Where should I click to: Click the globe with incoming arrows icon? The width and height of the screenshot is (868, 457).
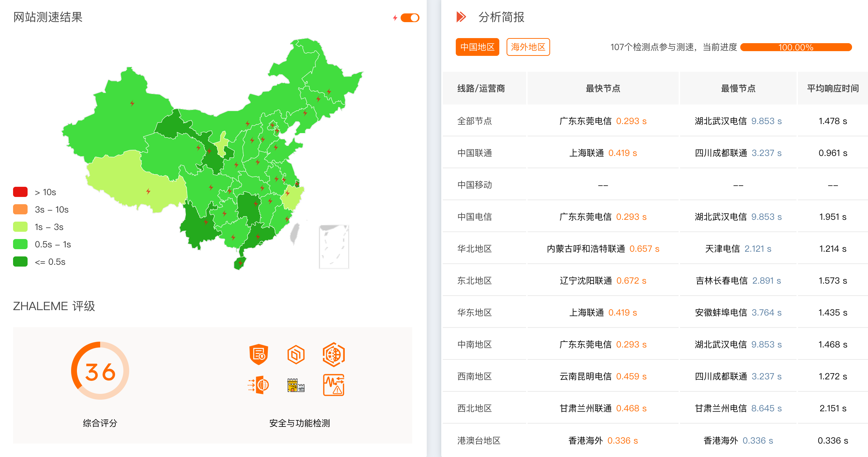click(x=259, y=385)
